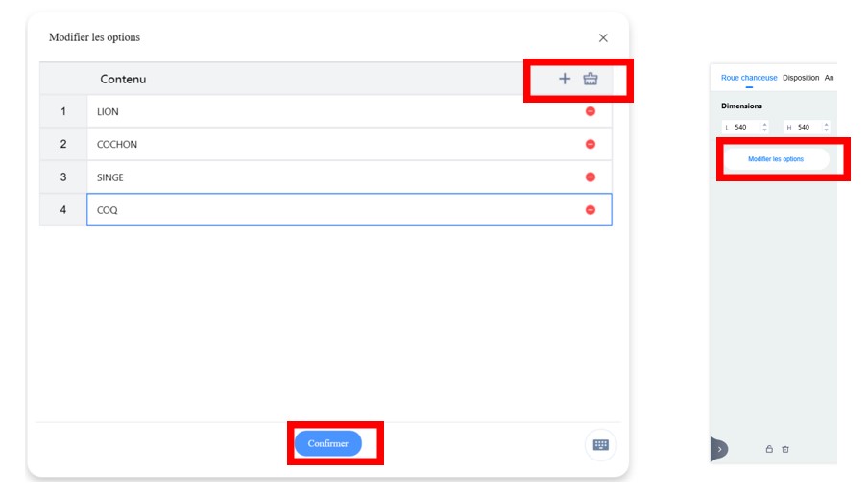The height and width of the screenshot is (495, 868).
Task: Edit the COCHON text field
Action: tap(350, 144)
